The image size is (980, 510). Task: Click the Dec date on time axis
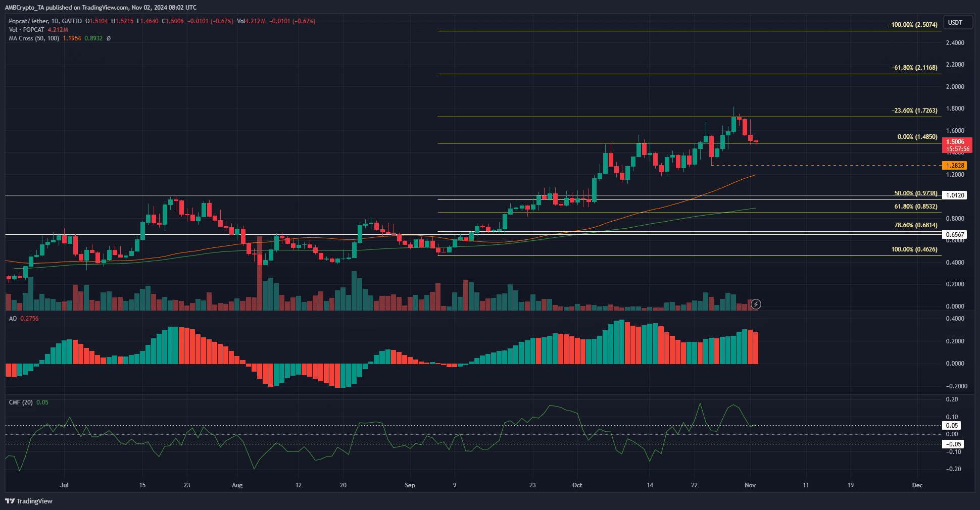tap(917, 485)
